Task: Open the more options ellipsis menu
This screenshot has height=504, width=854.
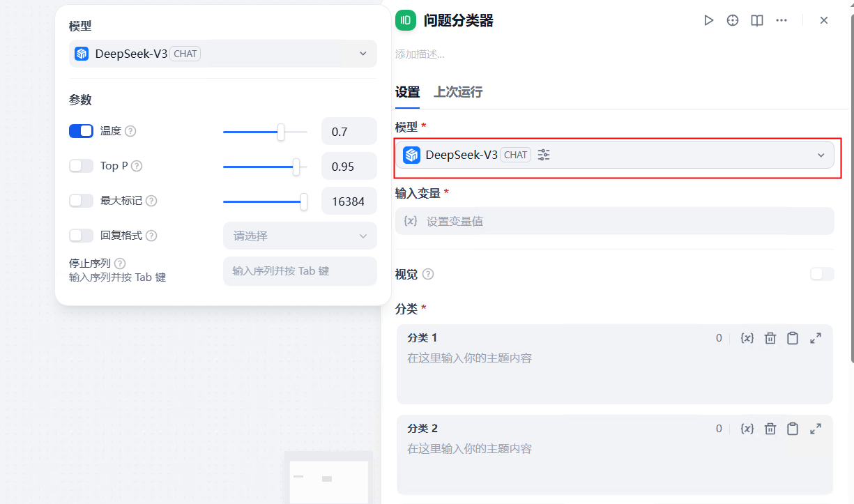Action: 781,20
